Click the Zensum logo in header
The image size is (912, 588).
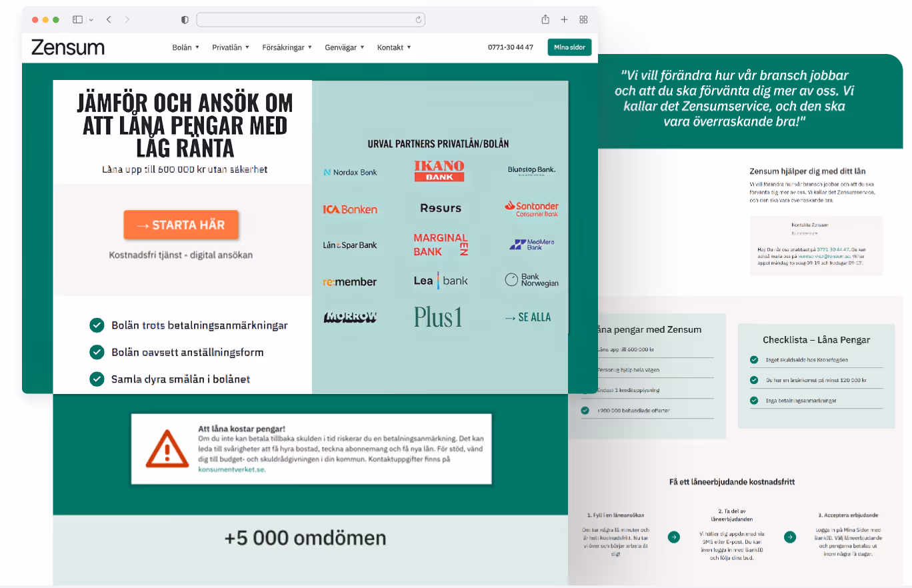68,47
